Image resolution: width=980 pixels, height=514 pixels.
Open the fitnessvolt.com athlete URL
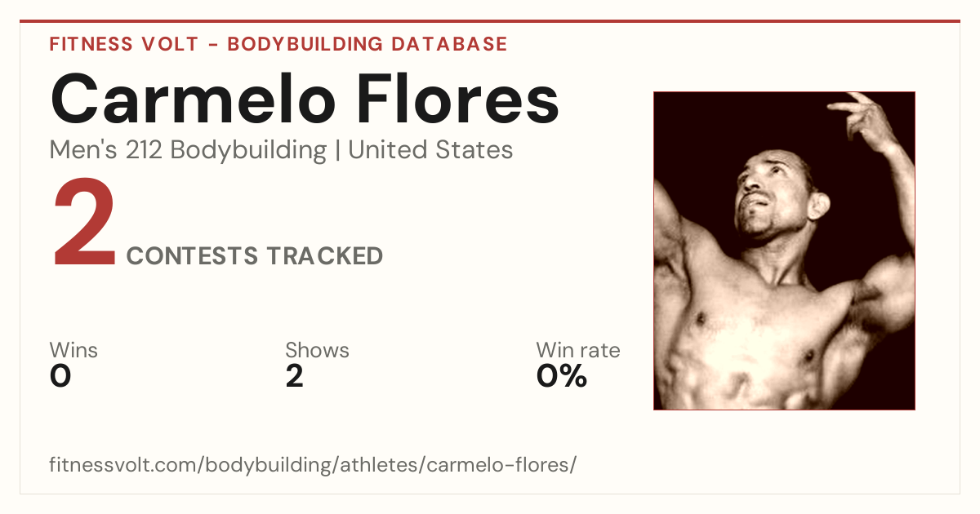click(313, 465)
